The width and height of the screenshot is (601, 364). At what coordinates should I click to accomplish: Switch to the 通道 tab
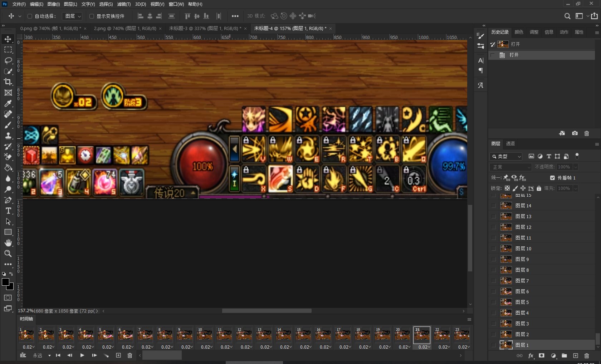pos(510,143)
